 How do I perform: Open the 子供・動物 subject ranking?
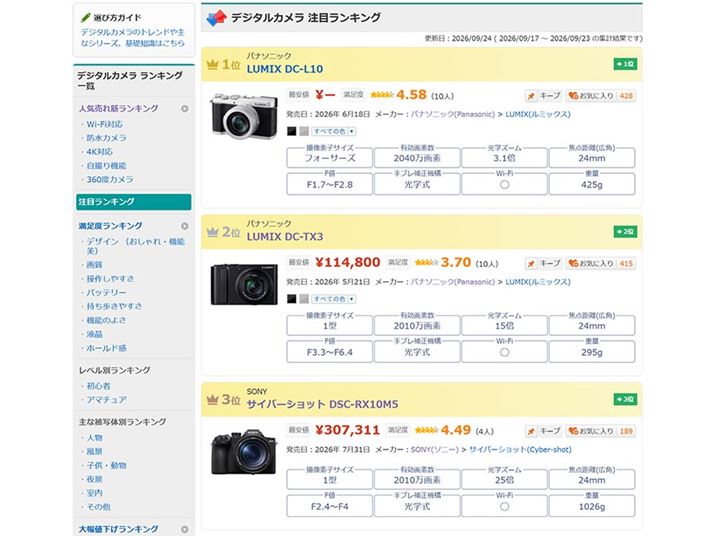pos(106,465)
